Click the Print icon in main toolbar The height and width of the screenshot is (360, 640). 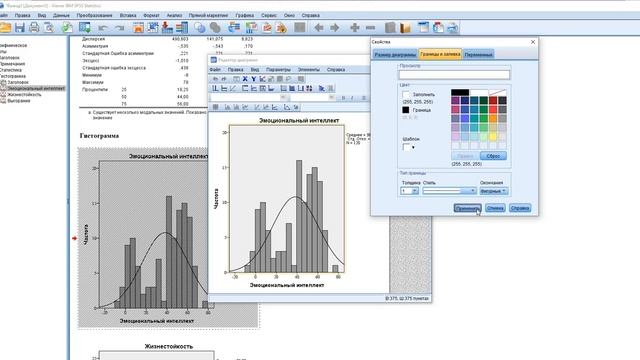pyautogui.click(x=34, y=28)
